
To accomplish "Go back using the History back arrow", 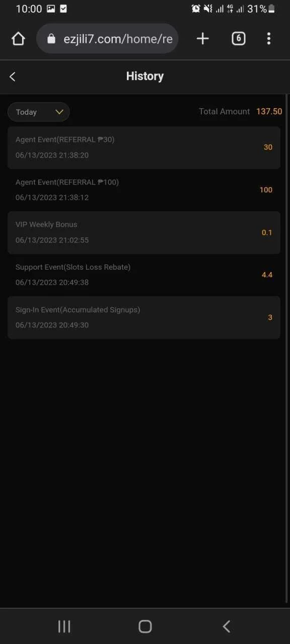I will [13, 76].
